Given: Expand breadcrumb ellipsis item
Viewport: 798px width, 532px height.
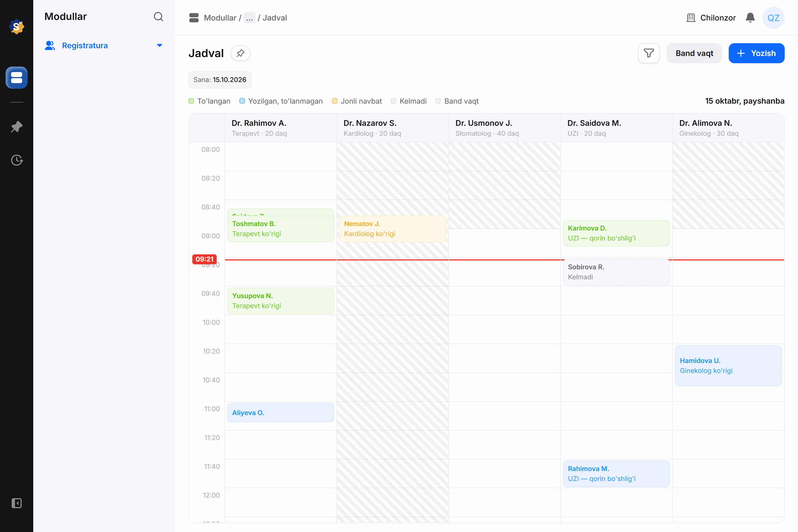Looking at the screenshot, I should pos(249,18).
